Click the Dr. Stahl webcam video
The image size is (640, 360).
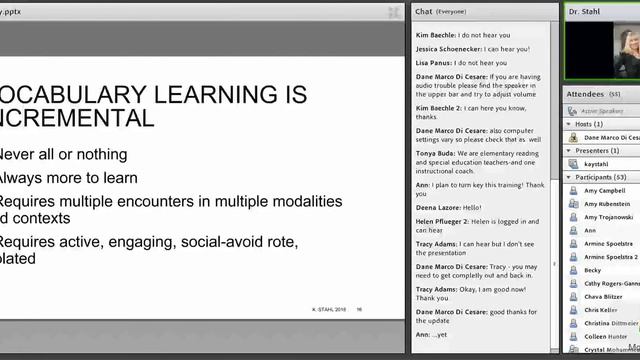tap(602, 50)
